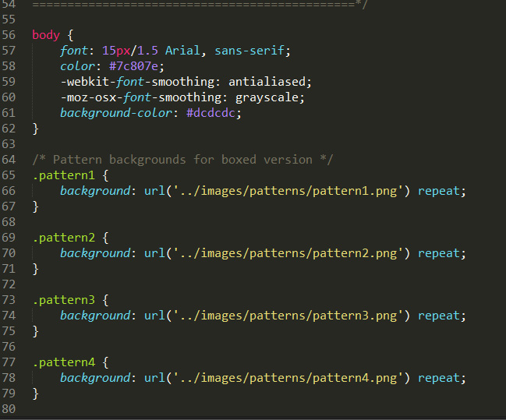Click the pattern1.png URL string
The width and height of the screenshot is (506, 420).
click(288, 191)
